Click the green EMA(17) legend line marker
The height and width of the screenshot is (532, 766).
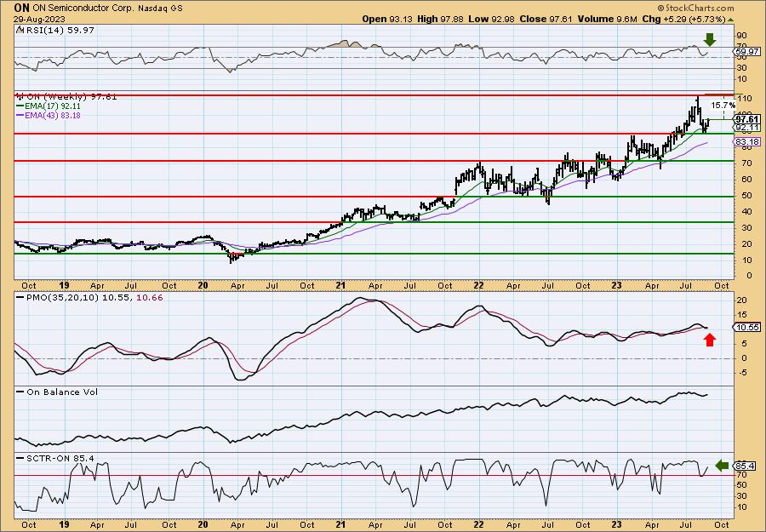20,106
